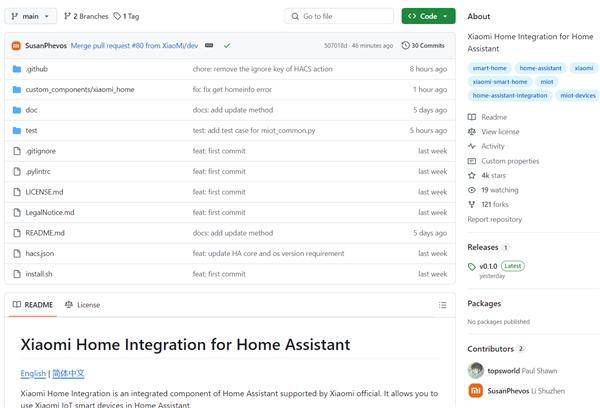Screen dimensions: 600x408
Task: Open the hacs.json file
Action: click(x=40, y=253)
